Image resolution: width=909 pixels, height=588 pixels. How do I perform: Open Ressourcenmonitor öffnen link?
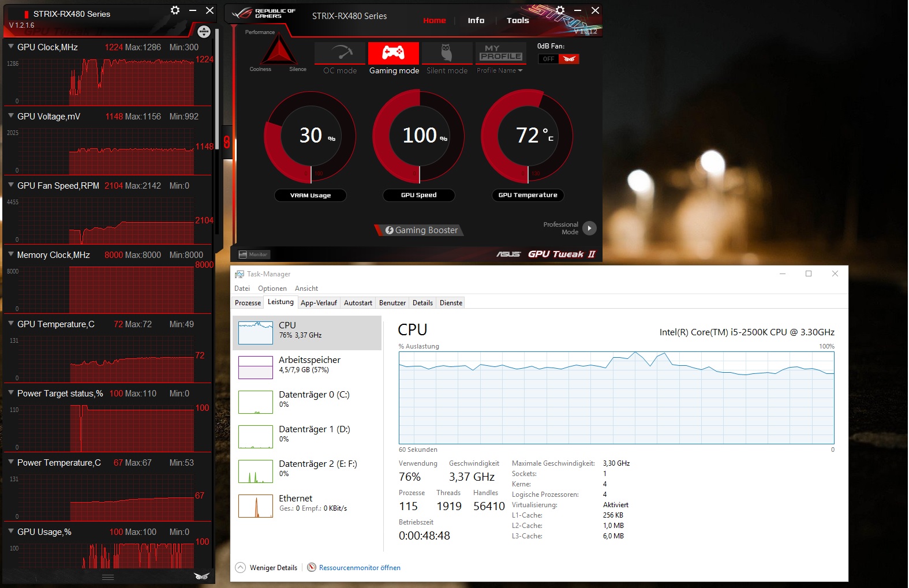[360, 568]
